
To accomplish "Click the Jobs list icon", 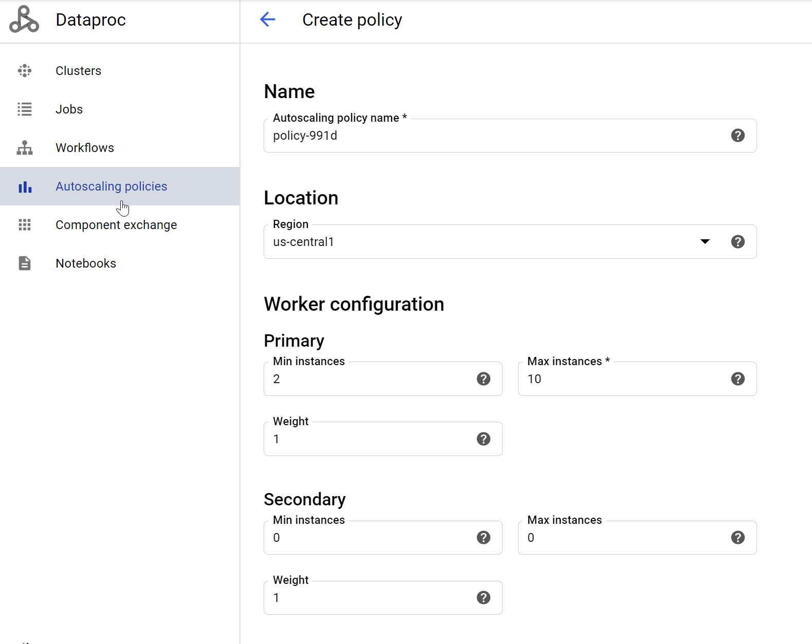I will click(x=25, y=109).
